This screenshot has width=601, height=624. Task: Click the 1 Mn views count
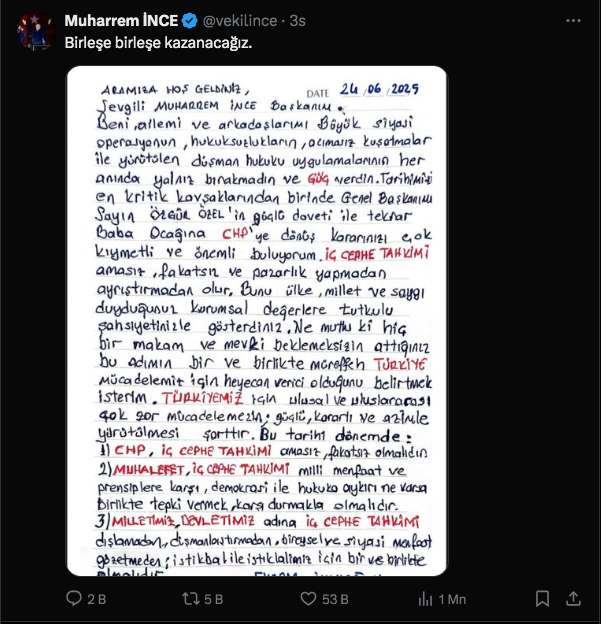[452, 599]
